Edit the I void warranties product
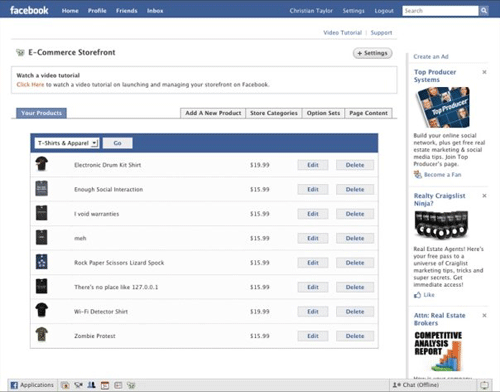The height and width of the screenshot is (392, 500). click(x=313, y=214)
